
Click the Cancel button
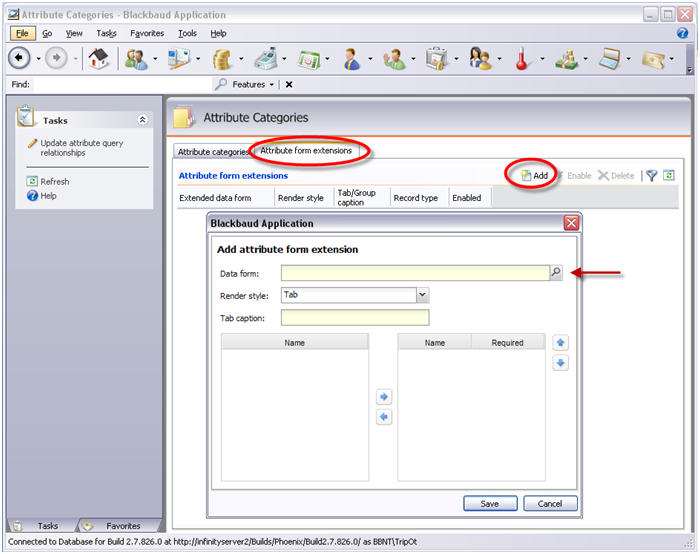(x=550, y=503)
